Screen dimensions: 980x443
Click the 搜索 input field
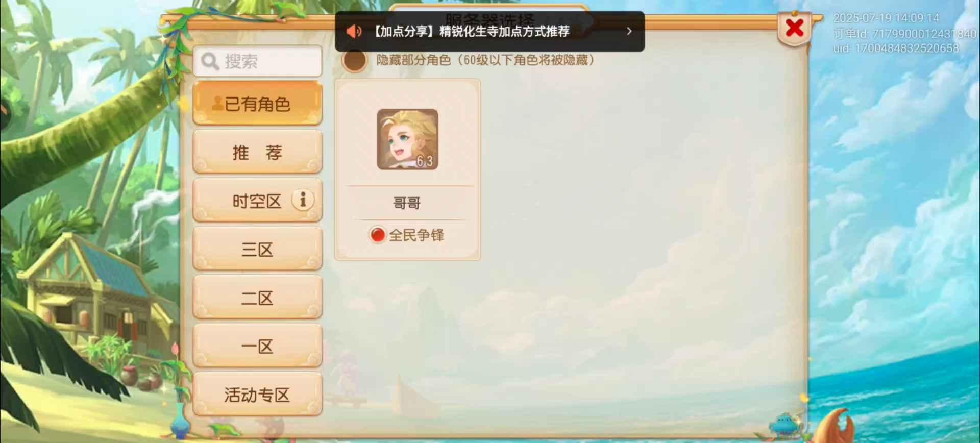tap(257, 61)
